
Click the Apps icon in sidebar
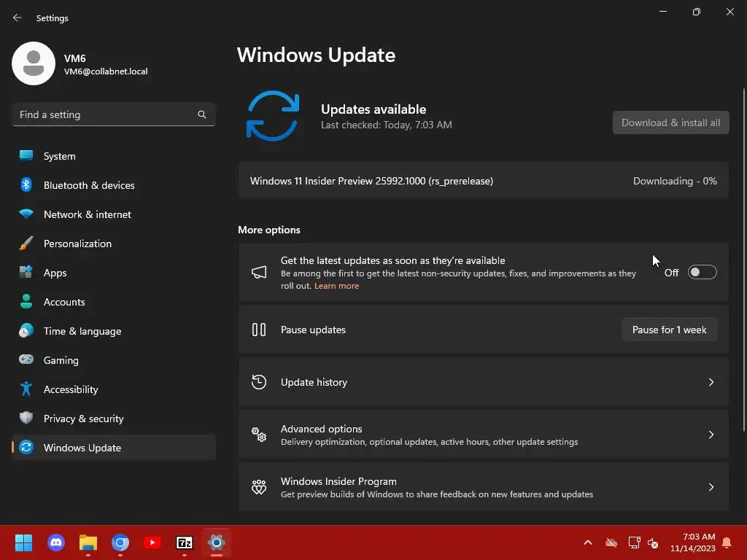[x=26, y=273]
